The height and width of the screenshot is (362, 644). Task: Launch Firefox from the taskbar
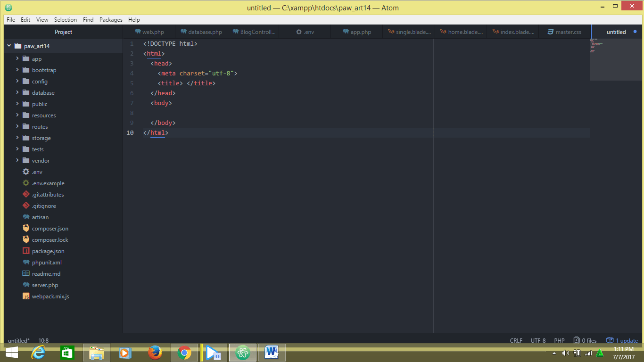(x=155, y=352)
